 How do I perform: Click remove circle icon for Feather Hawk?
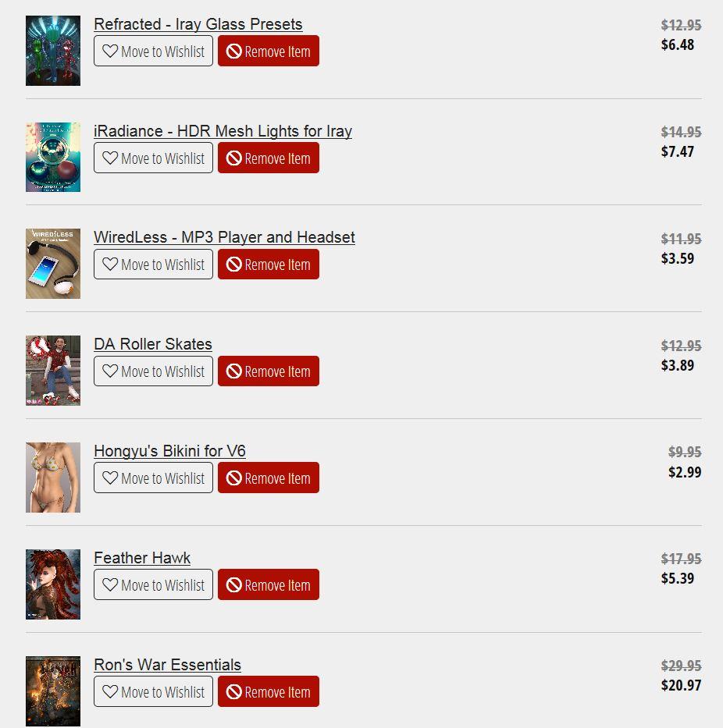click(x=233, y=584)
